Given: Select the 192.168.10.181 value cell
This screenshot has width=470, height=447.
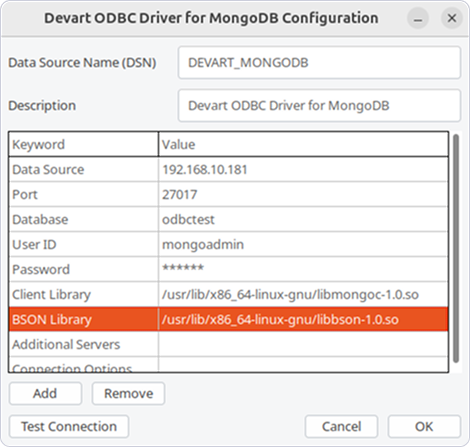Looking at the screenshot, I should 303,170.
